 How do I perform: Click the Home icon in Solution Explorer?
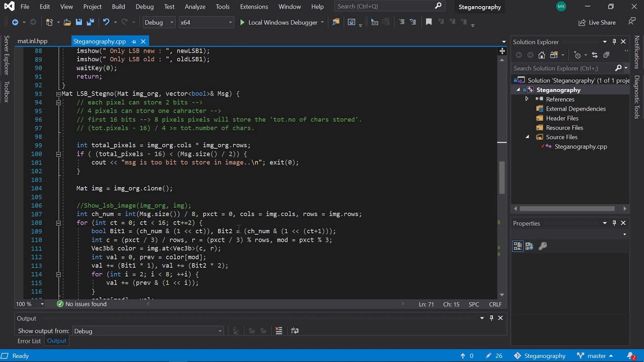click(542, 55)
